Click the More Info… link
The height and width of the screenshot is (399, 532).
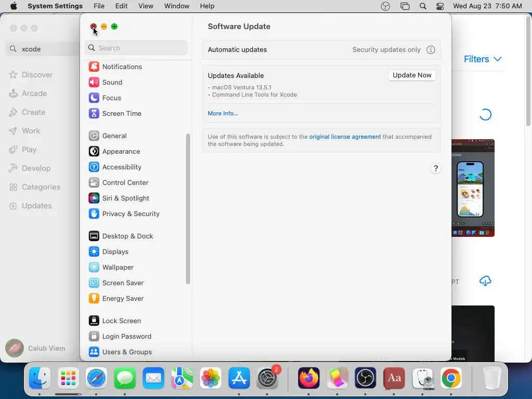(x=222, y=113)
